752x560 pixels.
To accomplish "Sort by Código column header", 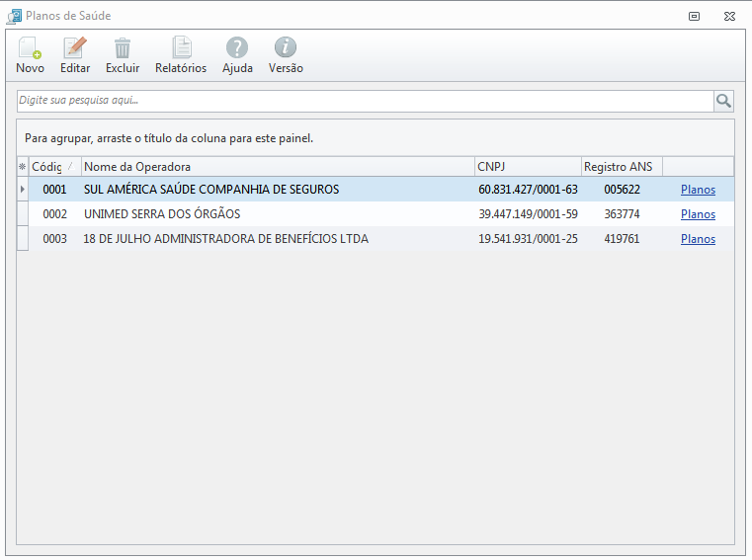I will tap(54, 167).
